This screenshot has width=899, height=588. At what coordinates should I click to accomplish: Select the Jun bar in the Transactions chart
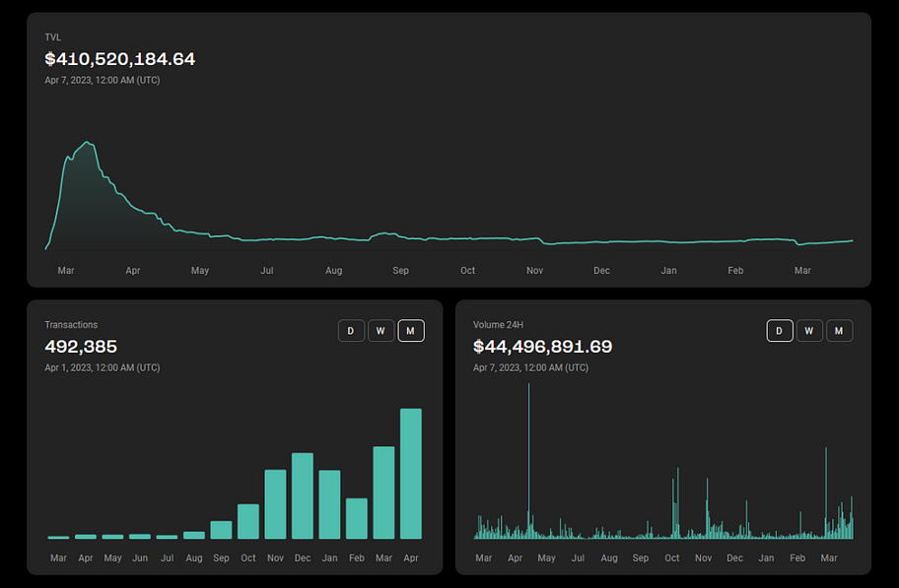tap(140, 537)
